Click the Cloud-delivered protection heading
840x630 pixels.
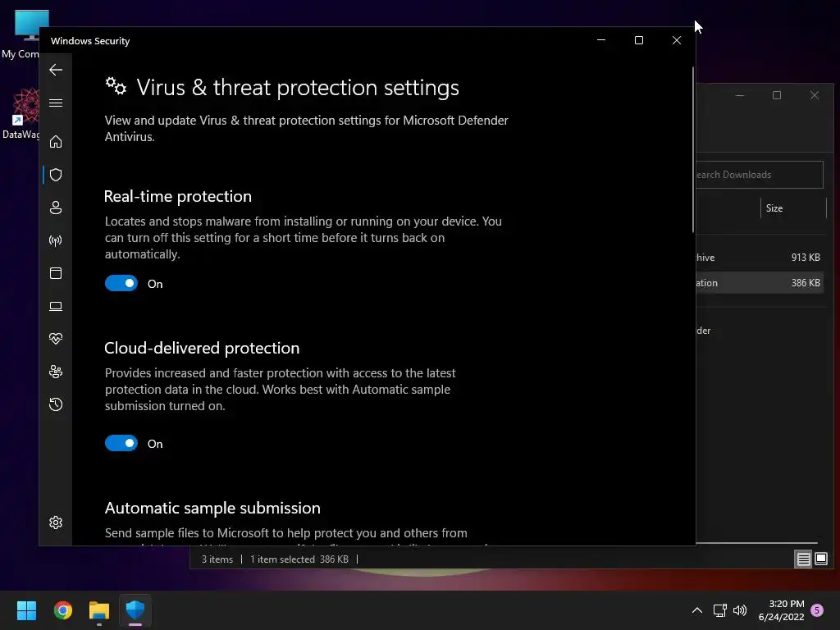pyautogui.click(x=202, y=348)
